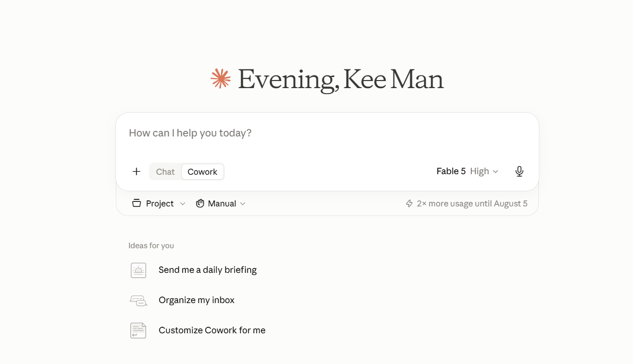633x364 pixels.
Task: Click the 'Evening, Kee Man' greeting
Action: [x=340, y=80]
